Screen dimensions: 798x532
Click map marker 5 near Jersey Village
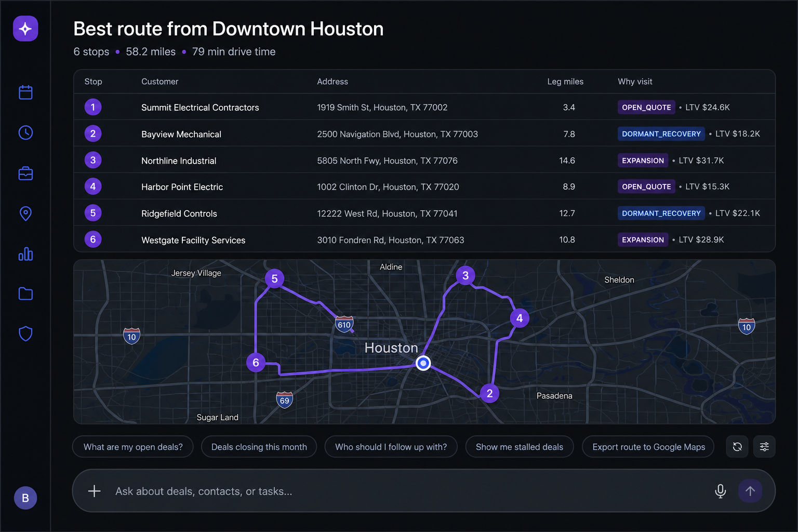pyautogui.click(x=275, y=278)
